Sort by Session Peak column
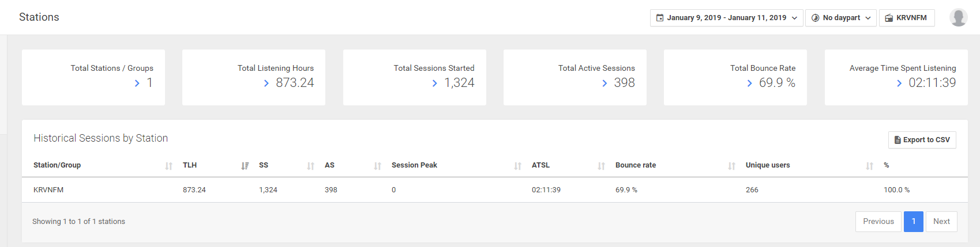Screen dimensions: 980x247 pos(517,166)
